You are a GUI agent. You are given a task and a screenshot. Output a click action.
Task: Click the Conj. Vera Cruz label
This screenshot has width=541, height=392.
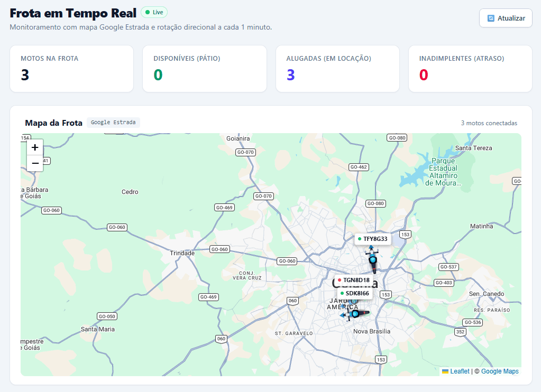[x=247, y=275]
